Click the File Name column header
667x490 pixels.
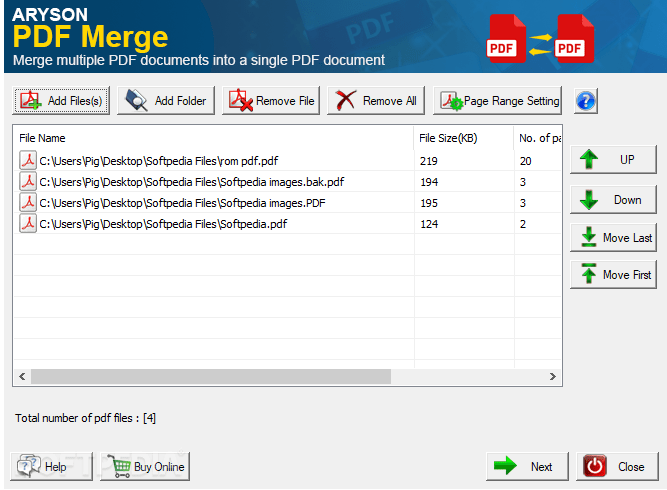(214, 138)
